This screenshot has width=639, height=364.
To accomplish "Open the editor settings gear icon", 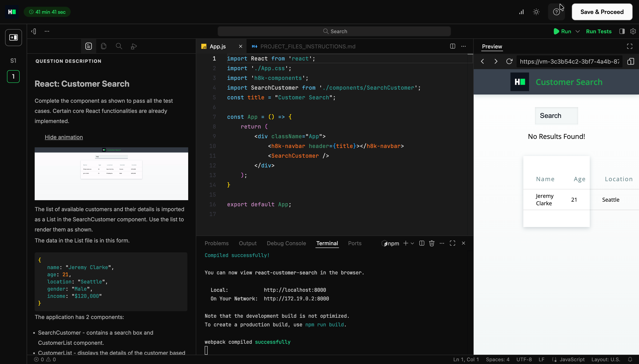I will click(633, 31).
